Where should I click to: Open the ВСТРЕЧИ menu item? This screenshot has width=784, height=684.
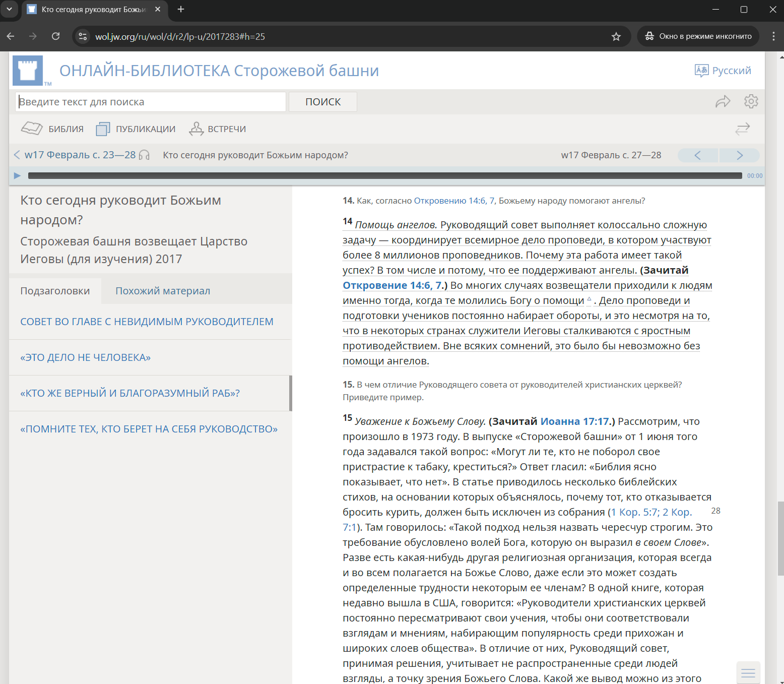(x=217, y=129)
